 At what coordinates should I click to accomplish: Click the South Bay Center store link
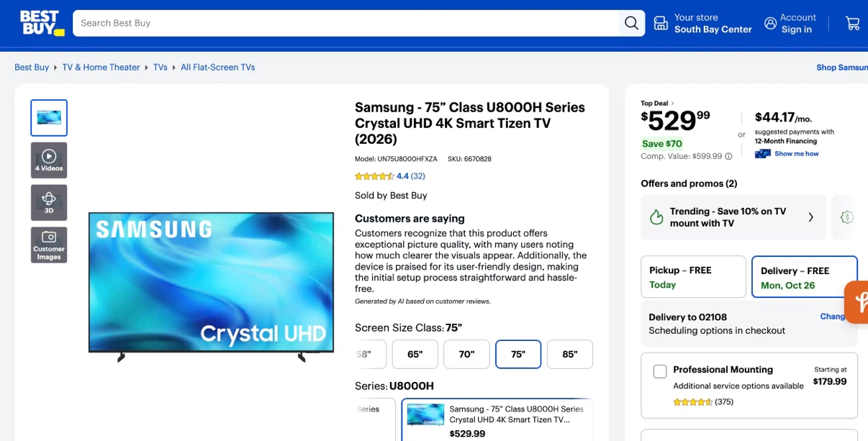pyautogui.click(x=713, y=29)
